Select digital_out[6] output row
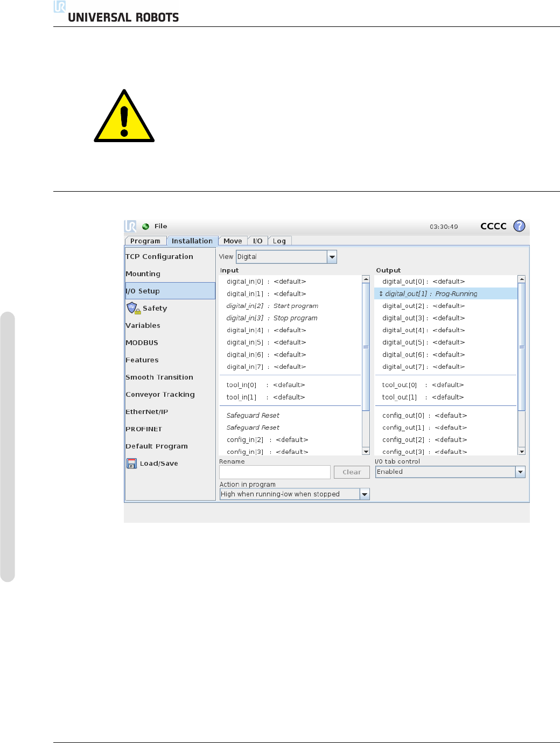 point(446,355)
